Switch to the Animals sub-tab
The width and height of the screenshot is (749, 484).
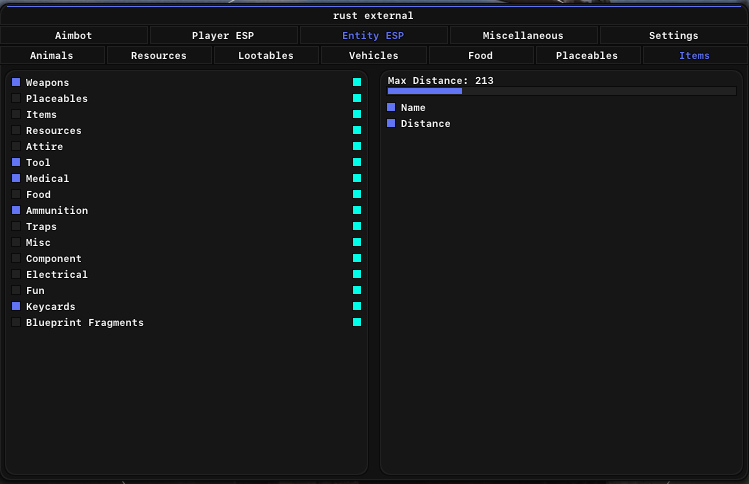coord(52,55)
